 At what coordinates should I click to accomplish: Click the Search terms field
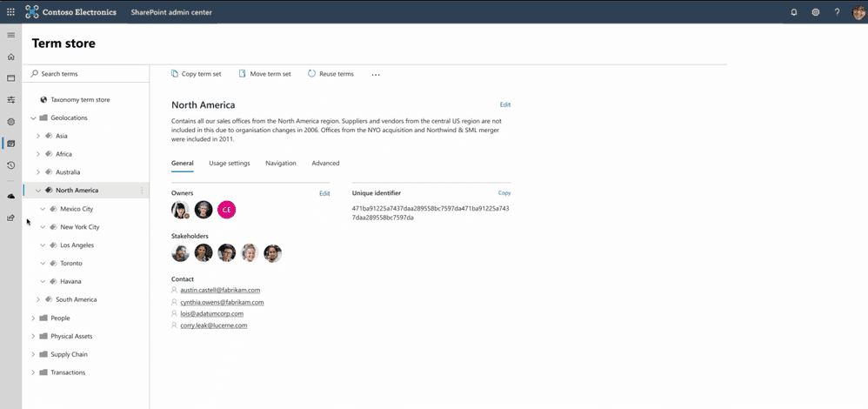[x=86, y=74]
